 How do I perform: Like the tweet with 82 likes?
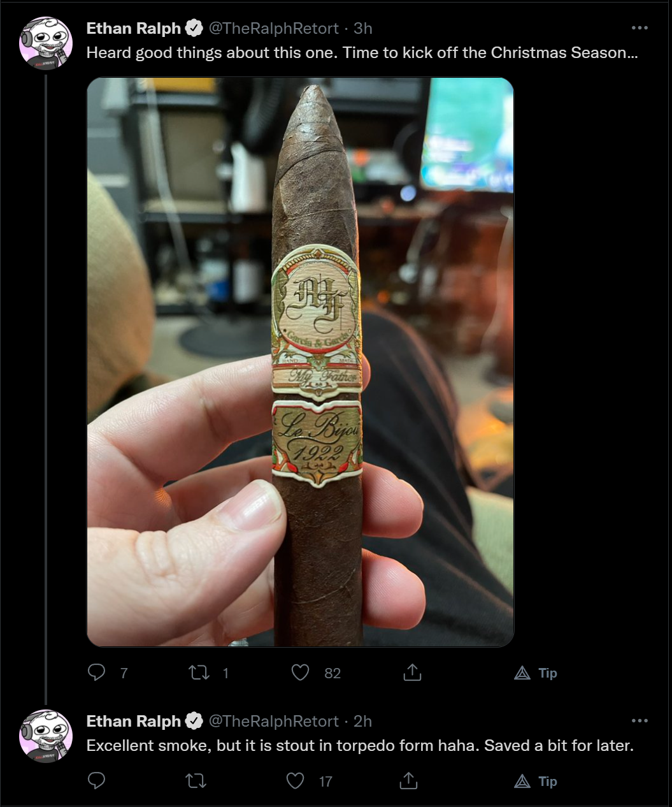301,672
